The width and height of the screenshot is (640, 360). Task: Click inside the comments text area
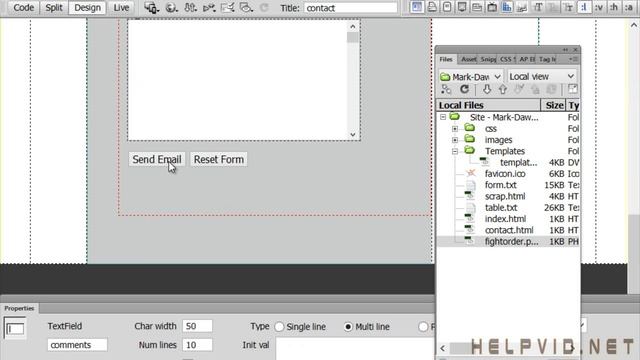pyautogui.click(x=238, y=80)
